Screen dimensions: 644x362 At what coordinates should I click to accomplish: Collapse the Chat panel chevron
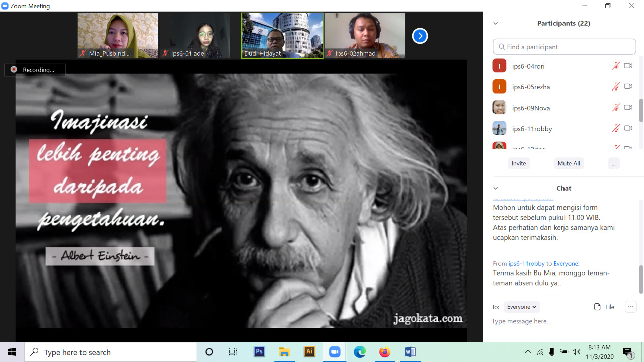495,188
